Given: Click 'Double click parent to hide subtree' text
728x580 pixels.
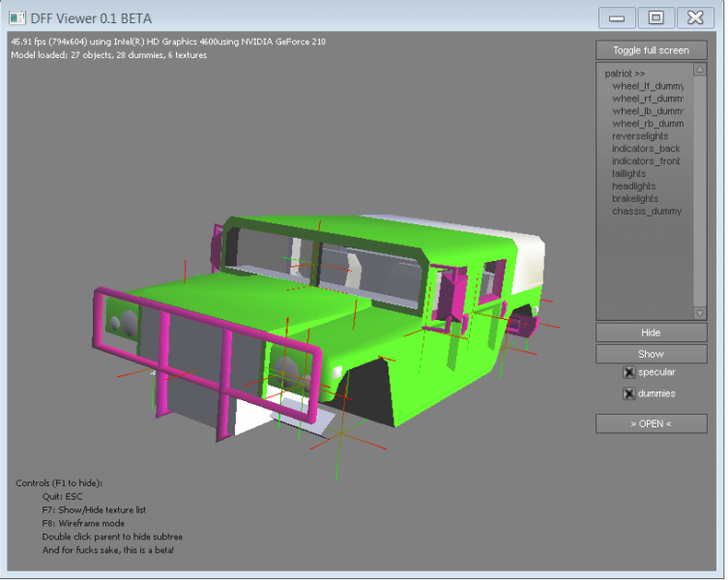Looking at the screenshot, I should coord(112,536).
